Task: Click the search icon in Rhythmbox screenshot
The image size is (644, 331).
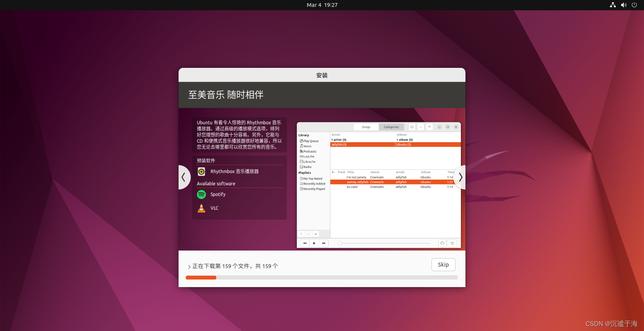Action: tap(412, 127)
